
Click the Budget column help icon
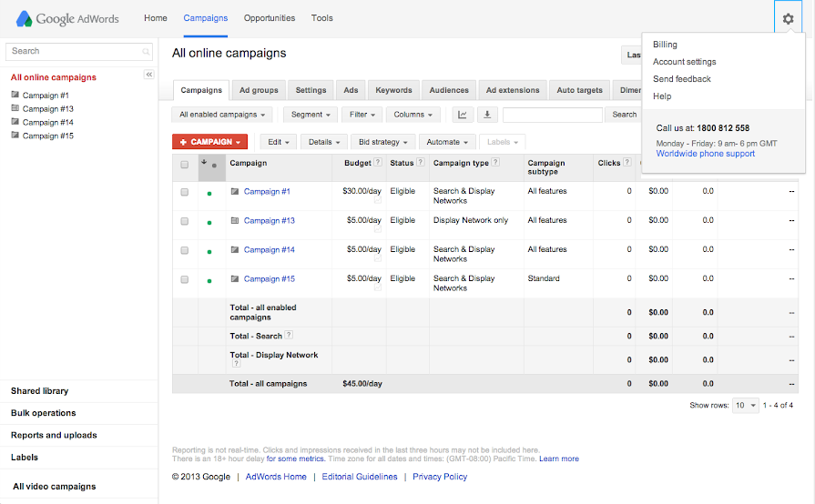pyautogui.click(x=378, y=163)
